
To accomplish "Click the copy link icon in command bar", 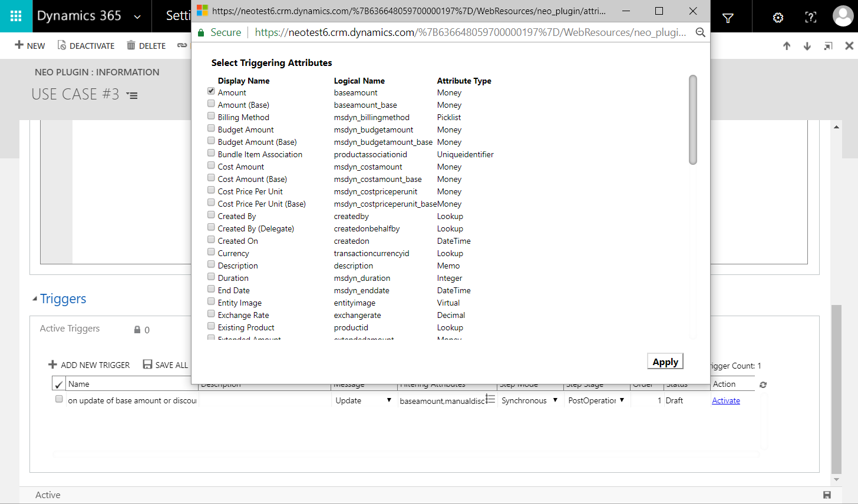I will point(182,45).
